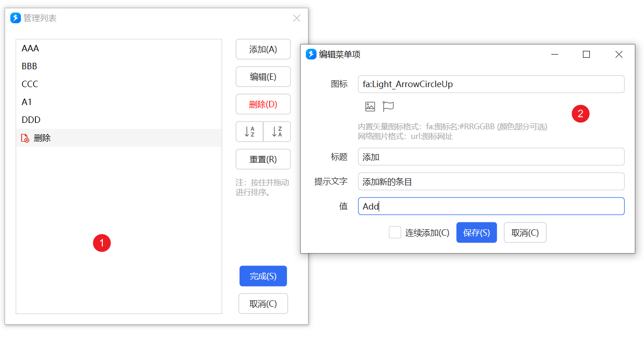Image resolution: width=644 pixels, height=337 pixels.
Task: Click the 管理列表 window title
Action: click(40, 18)
